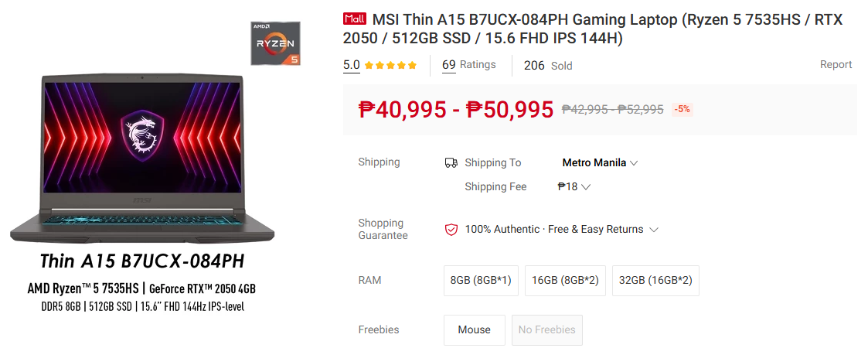Open the 69 Ratings section
Screen dimensions: 868x348
469,65
